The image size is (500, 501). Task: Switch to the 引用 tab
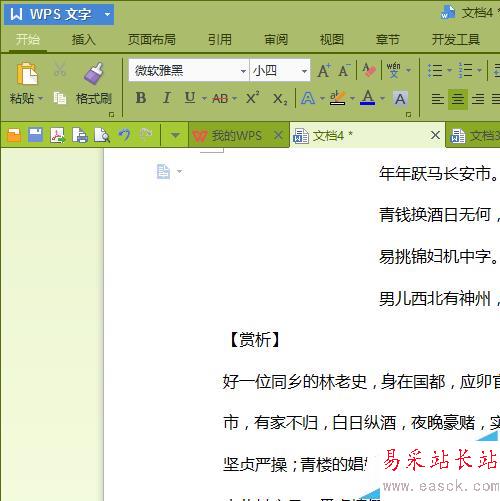click(220, 39)
